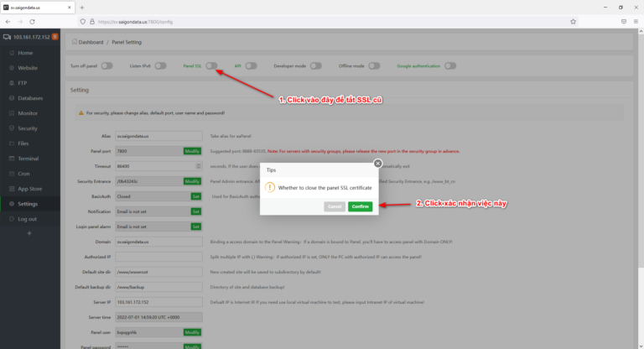The width and height of the screenshot is (644, 349).
Task: Open a new browser tab
Action: tap(81, 7)
